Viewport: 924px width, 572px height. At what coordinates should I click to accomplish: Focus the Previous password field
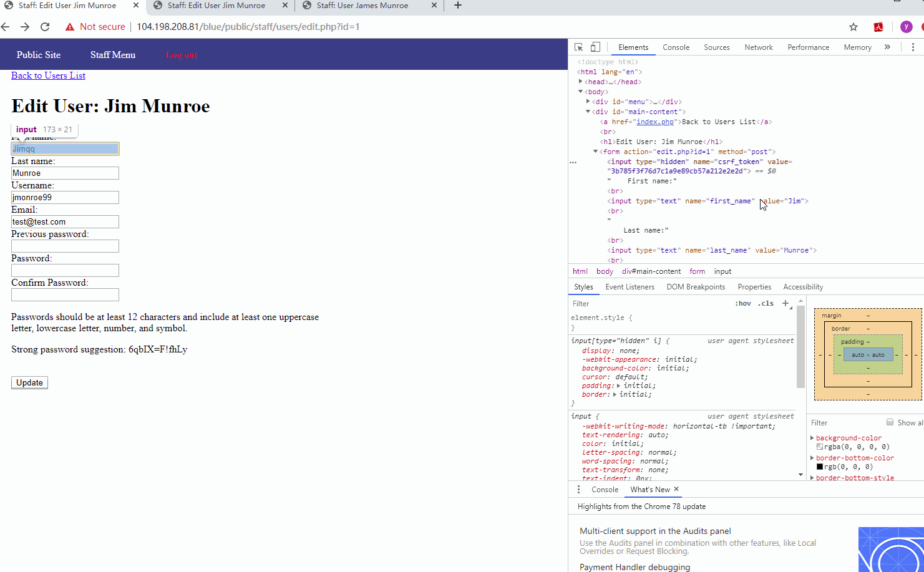coord(65,246)
